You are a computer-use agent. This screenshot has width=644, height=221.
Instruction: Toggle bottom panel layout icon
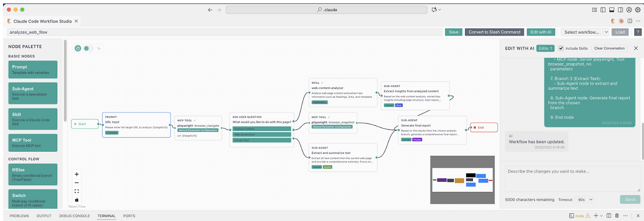[x=612, y=10]
